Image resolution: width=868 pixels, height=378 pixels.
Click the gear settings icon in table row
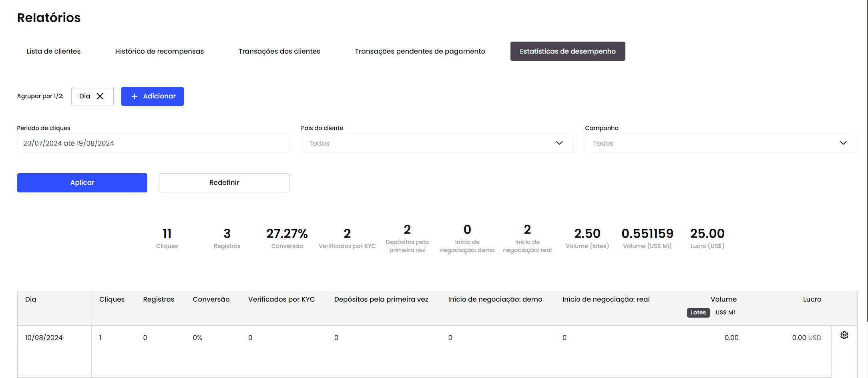pyautogui.click(x=844, y=335)
